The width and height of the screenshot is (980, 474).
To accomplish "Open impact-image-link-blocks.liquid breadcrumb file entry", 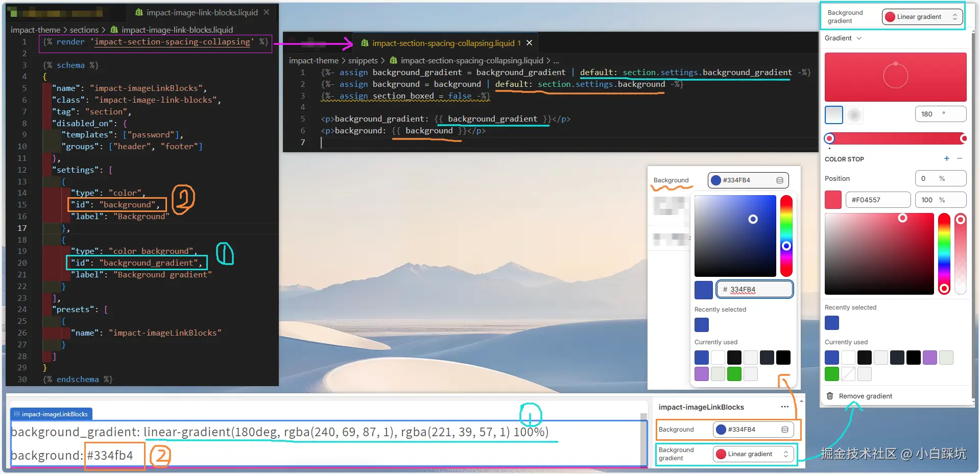I will (177, 30).
